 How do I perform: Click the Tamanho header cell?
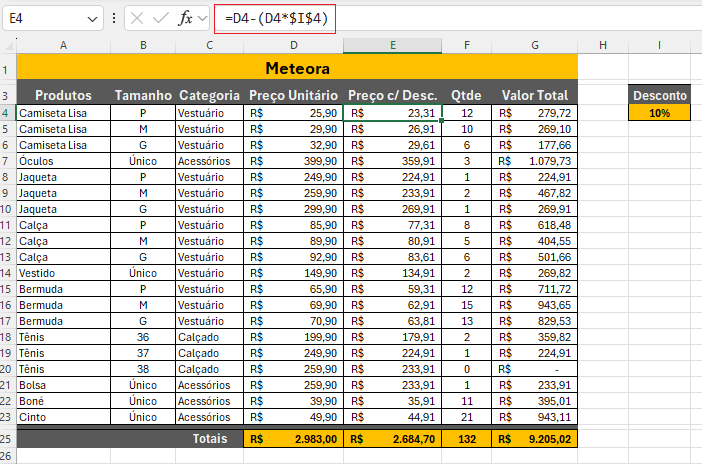click(143, 95)
